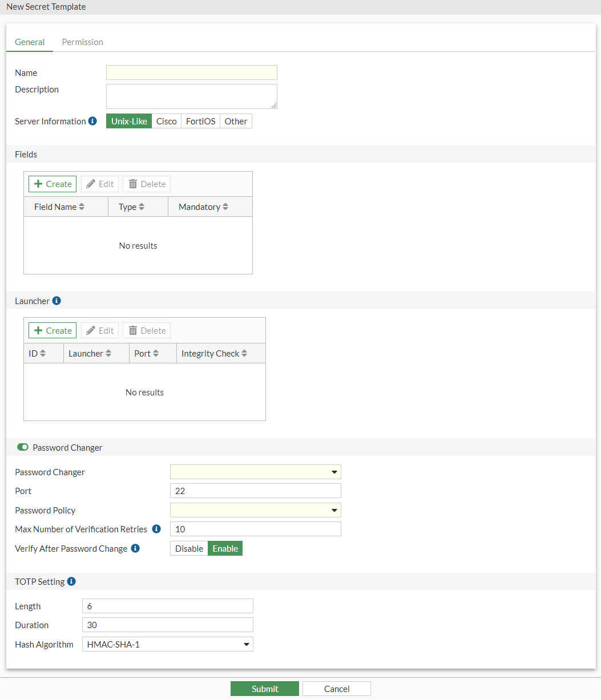Viewport: 601px width, 700px height.
Task: Click the info icon next to Launcher
Action: 57,301
